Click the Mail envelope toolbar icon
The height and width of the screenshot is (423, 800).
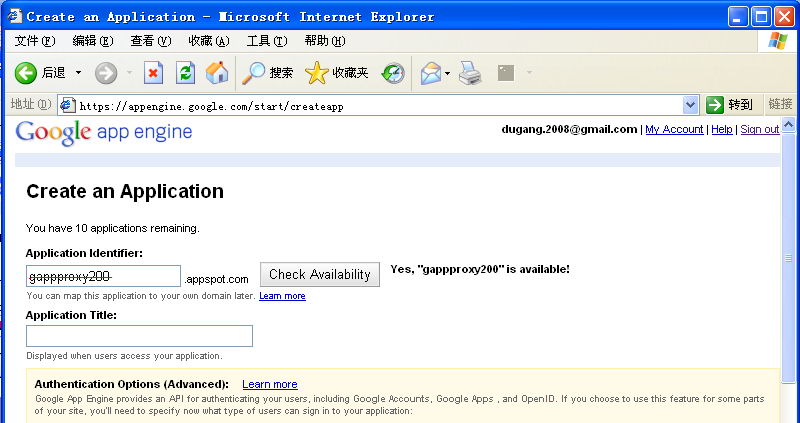(x=431, y=73)
